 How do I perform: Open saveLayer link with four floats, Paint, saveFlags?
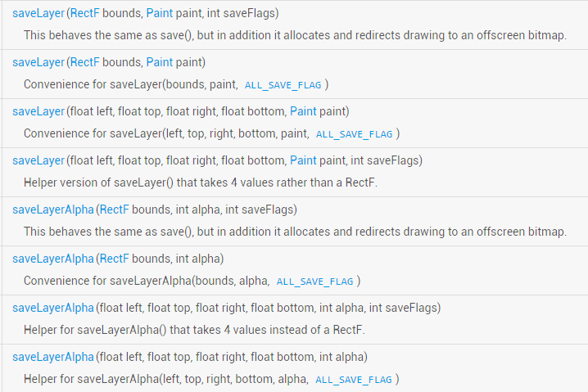coord(38,160)
